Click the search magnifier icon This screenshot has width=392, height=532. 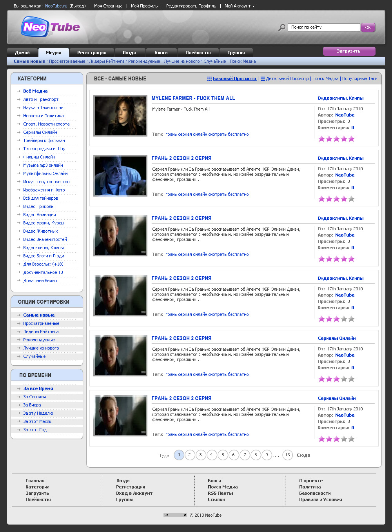[282, 27]
